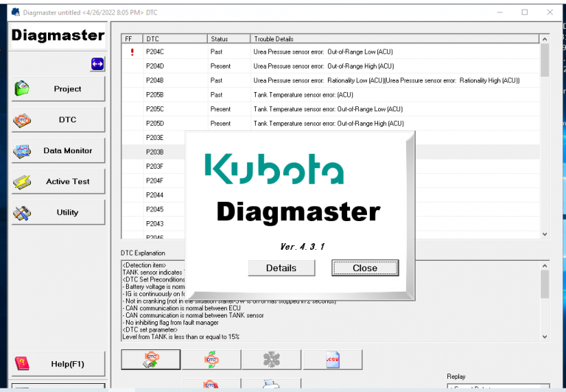
Task: Click the Diagmaster app icon in title bar
Action: click(x=15, y=13)
